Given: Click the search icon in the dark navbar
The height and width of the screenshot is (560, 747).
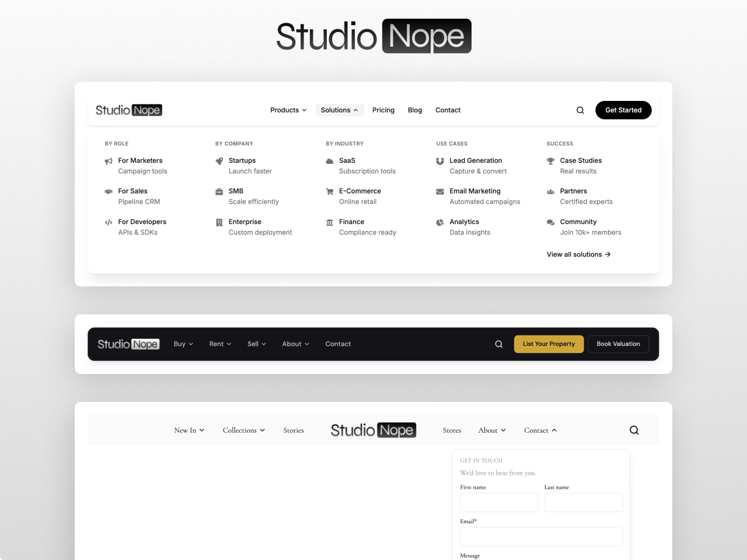Looking at the screenshot, I should (x=499, y=344).
